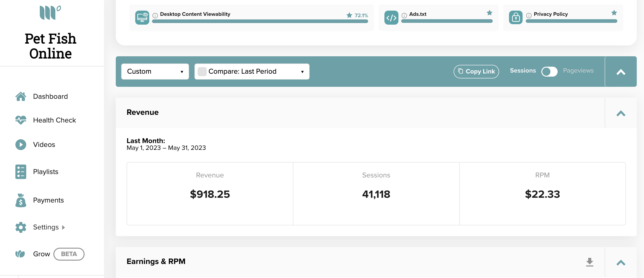Toggle between Sessions and Pageviews
This screenshot has height=278, width=644.
(x=549, y=71)
